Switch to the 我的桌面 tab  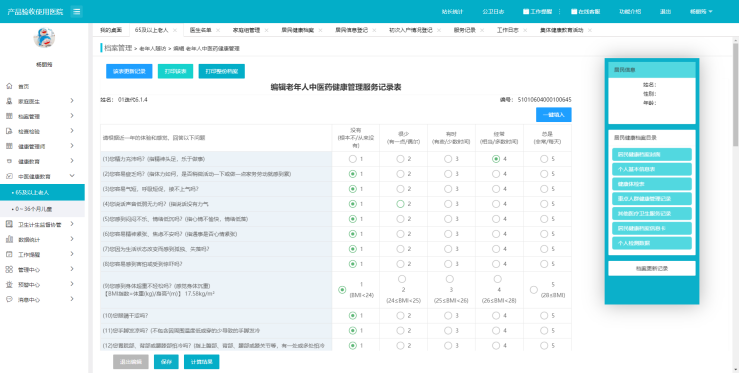tap(110, 30)
